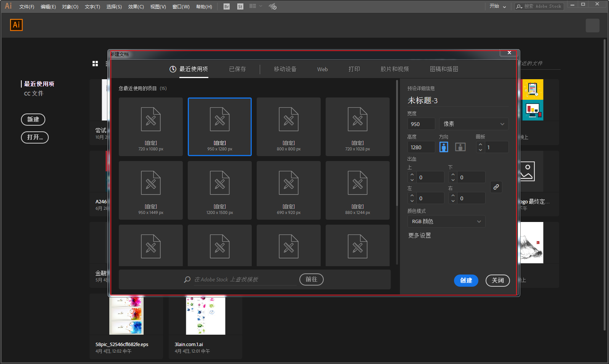The width and height of the screenshot is (609, 364).
Task: Select portrait orientation
Action: 444,147
